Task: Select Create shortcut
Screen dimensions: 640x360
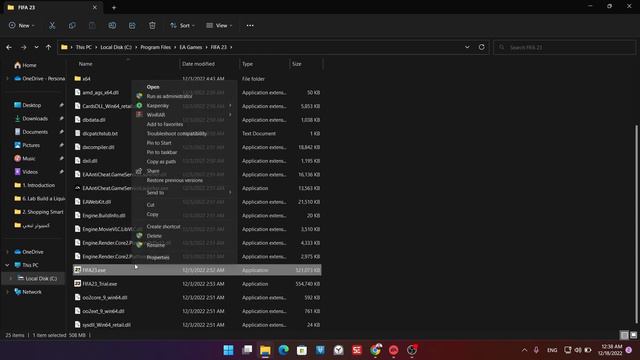Action: [184, 227]
